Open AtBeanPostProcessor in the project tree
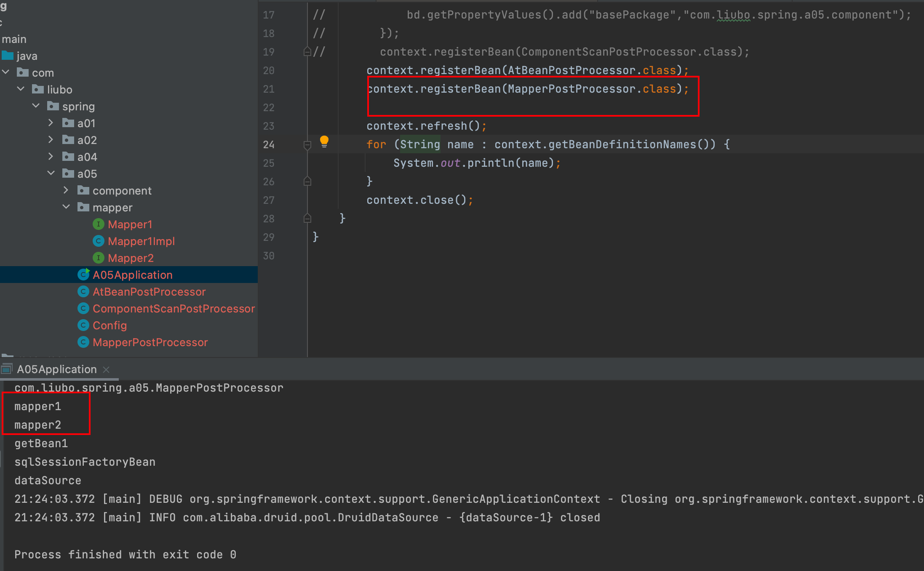924x571 pixels. click(149, 292)
